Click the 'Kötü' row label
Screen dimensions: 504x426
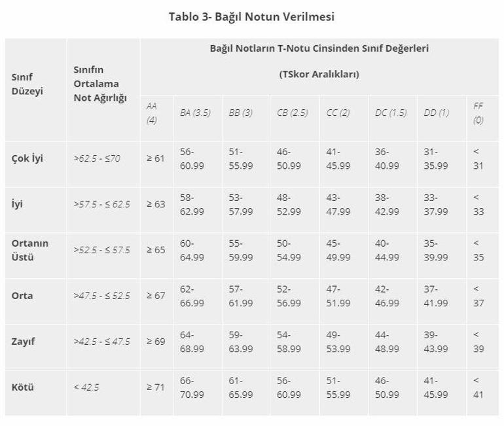point(23,387)
